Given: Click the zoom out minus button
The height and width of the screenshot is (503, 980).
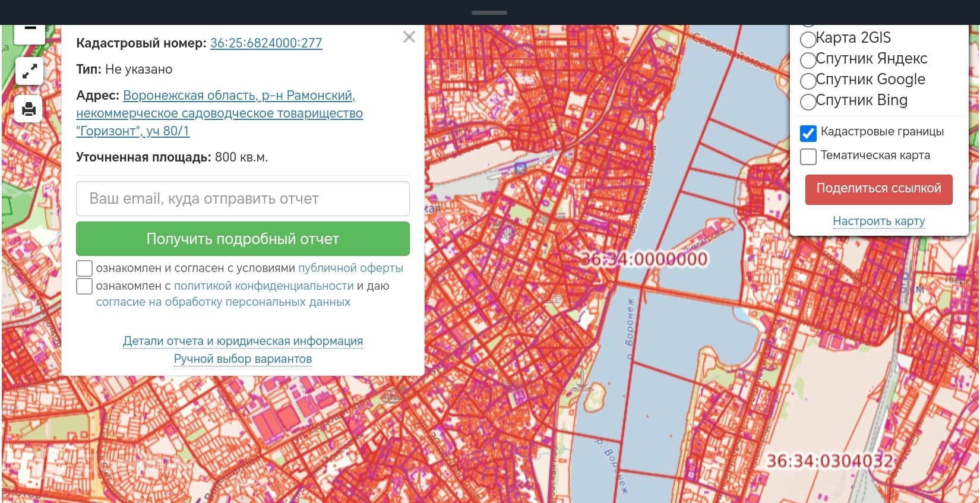Looking at the screenshot, I should 30,31.
